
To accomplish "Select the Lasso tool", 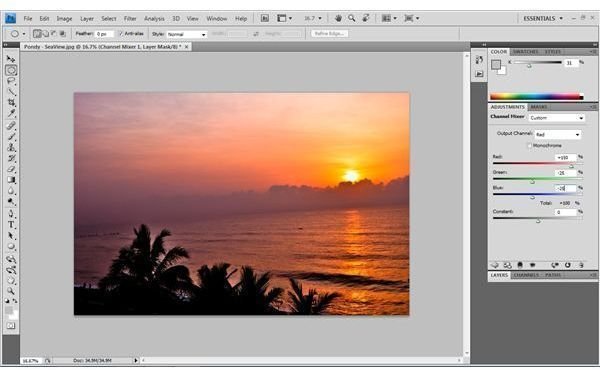I will [x=11, y=81].
